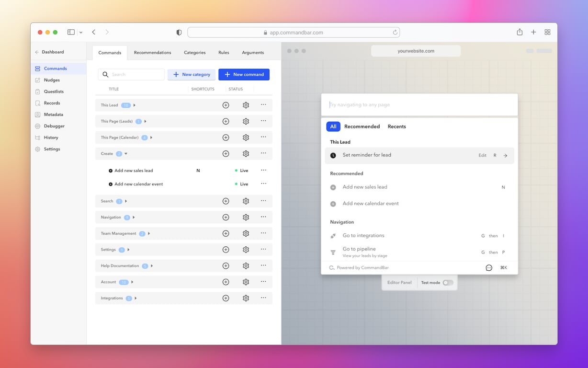The height and width of the screenshot is (368, 588).
Task: Open settings gear for This Page (Calendar)
Action: 246,138
